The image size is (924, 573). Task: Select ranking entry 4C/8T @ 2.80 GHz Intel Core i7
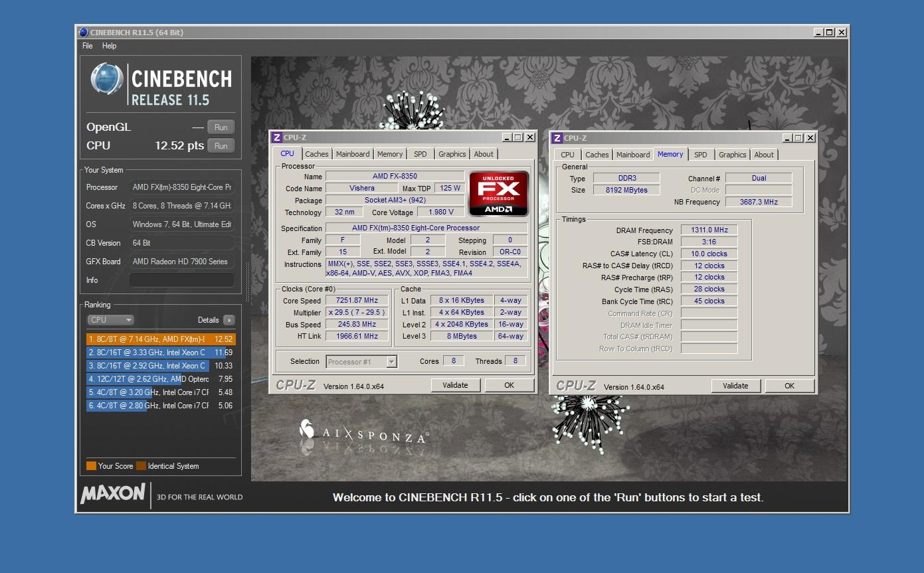(x=161, y=406)
